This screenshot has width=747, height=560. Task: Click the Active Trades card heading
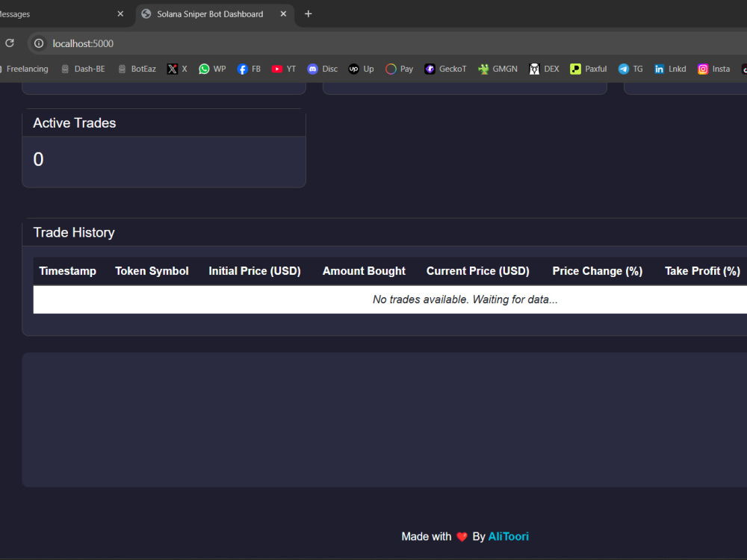(74, 123)
